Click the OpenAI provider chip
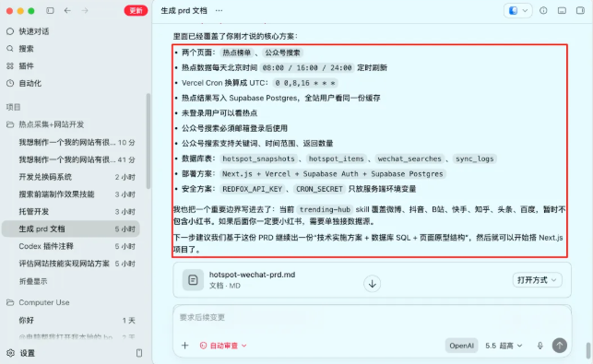Viewport: 593px width, 364px height. [461, 346]
